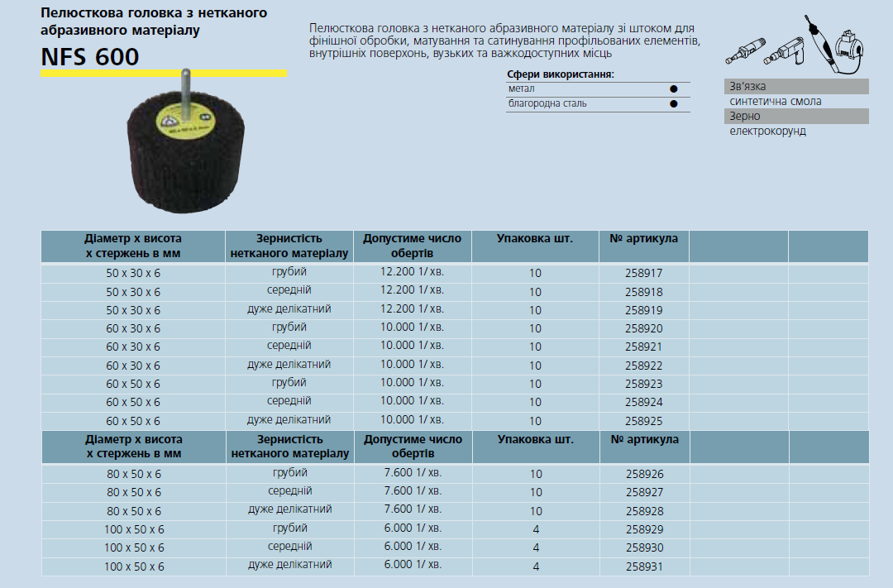Image resolution: width=893 pixels, height=588 pixels.
Task: Select the NFS 600 product title
Action: (90, 57)
